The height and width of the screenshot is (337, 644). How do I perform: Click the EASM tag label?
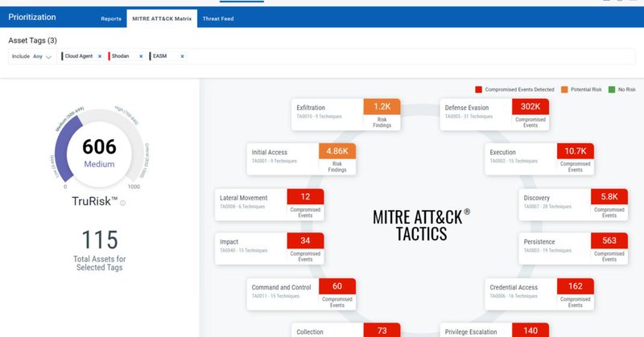pos(159,56)
